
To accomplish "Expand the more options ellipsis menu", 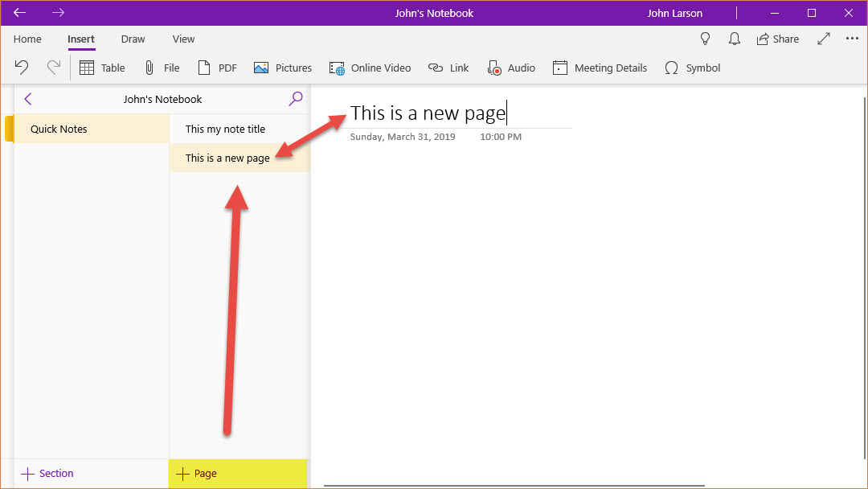I will 852,39.
